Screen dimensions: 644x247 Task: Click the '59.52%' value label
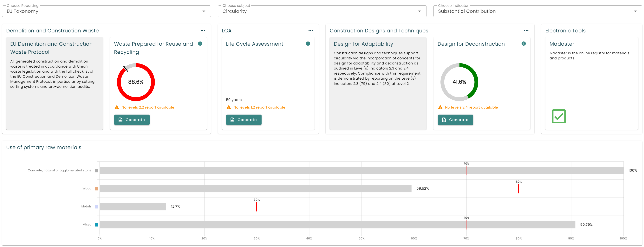pos(422,188)
